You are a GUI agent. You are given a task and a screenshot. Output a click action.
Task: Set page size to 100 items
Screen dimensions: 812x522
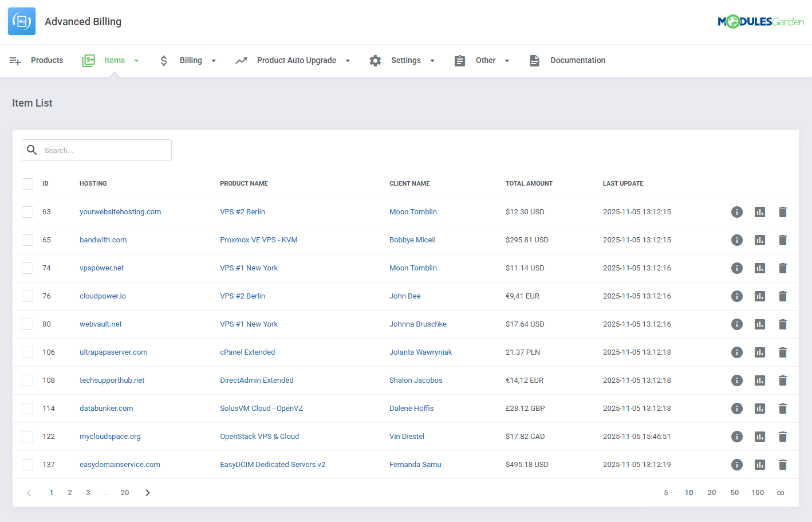(x=757, y=492)
